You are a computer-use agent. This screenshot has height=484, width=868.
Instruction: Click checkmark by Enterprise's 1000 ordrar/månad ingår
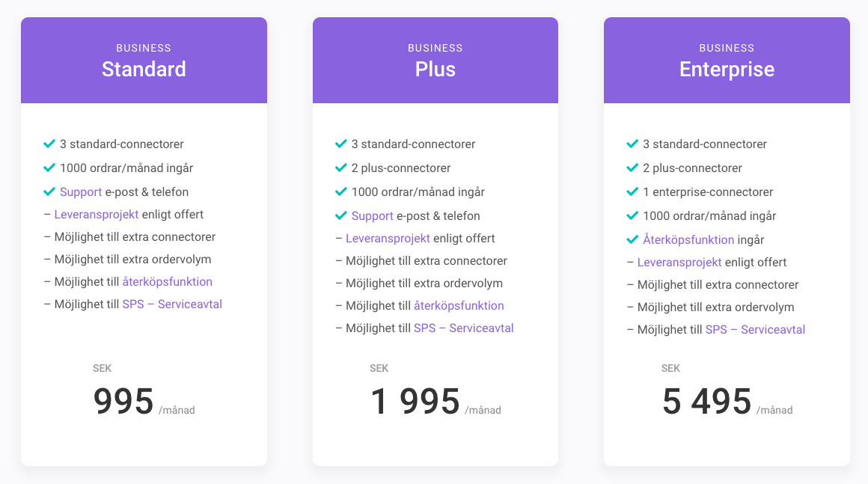click(x=632, y=215)
